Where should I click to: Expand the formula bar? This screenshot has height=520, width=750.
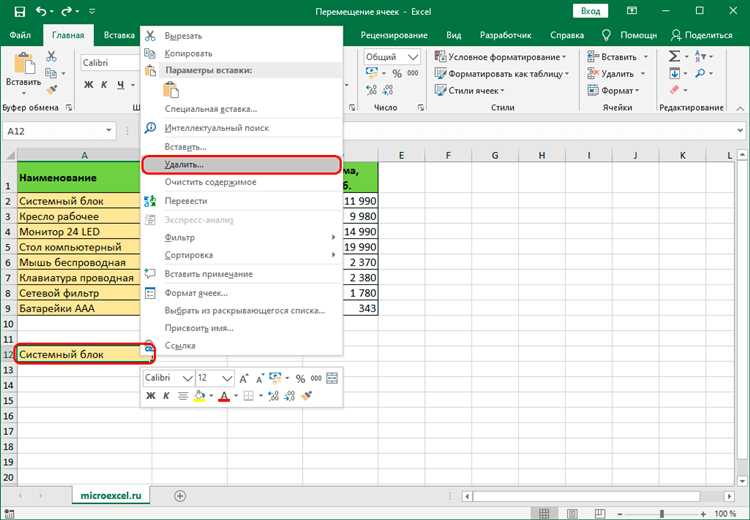click(739, 130)
